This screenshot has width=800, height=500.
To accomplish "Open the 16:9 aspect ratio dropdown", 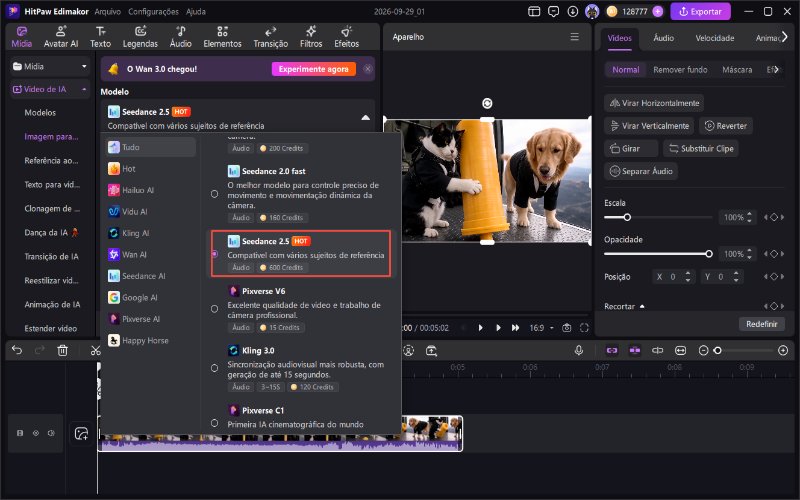I will pyautogui.click(x=541, y=328).
